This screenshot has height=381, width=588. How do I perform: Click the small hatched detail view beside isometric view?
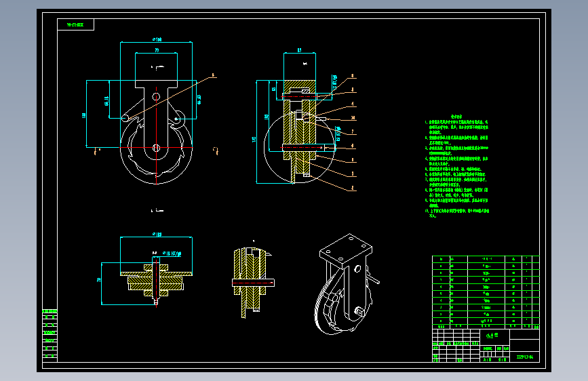pyautogui.click(x=253, y=282)
